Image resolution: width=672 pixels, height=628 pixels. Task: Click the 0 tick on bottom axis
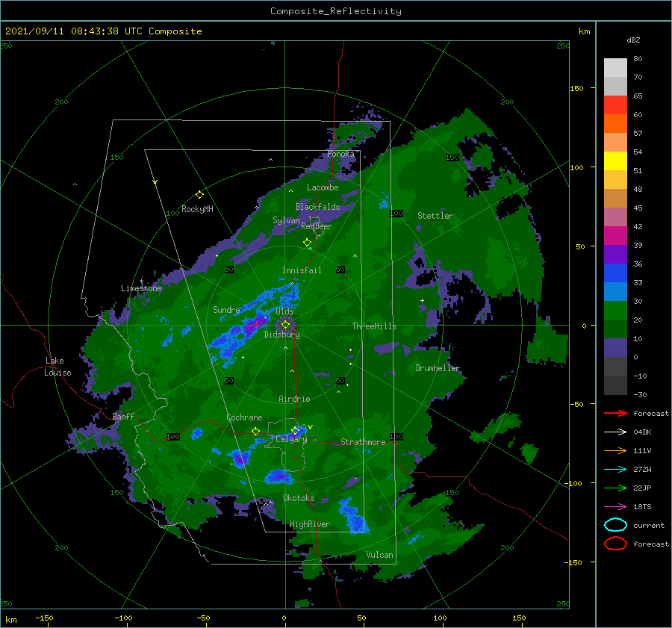point(284,618)
